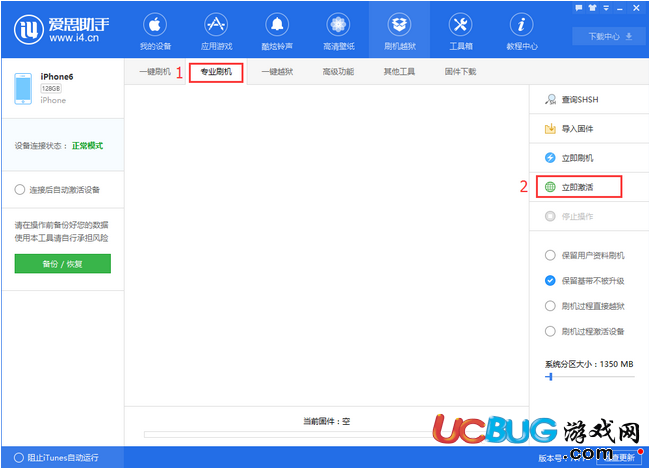Switch to 其他工具 tab
The image size is (649, 468).
(399, 72)
